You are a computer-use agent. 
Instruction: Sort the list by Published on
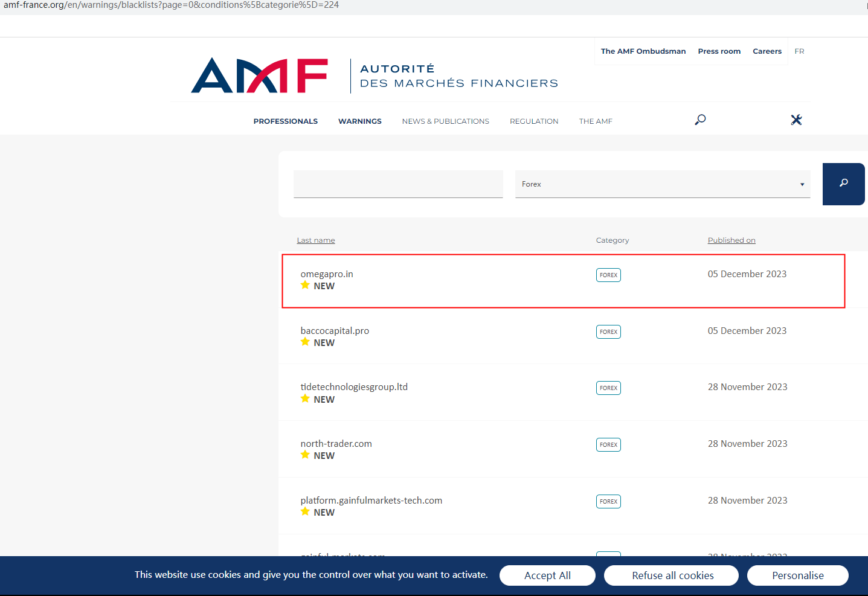[x=731, y=240]
